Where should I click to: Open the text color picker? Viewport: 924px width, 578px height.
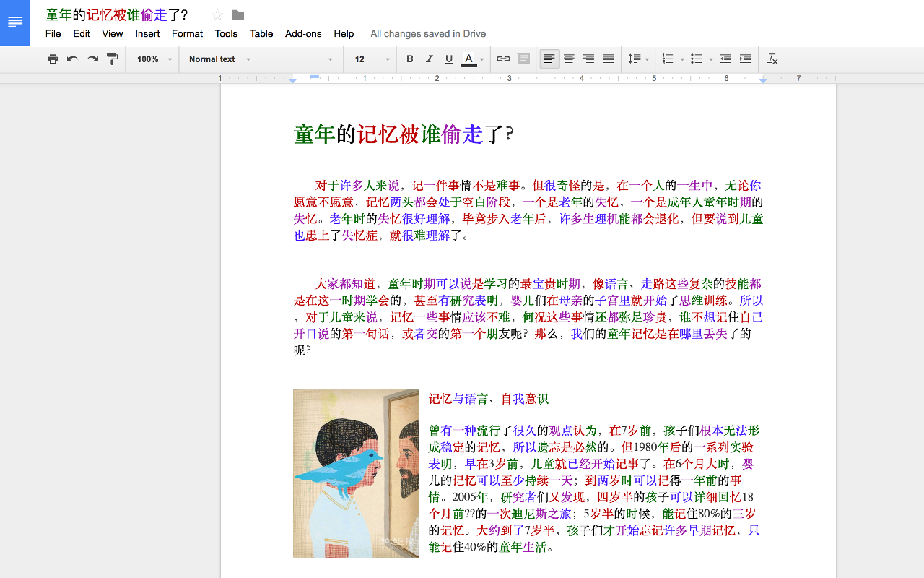tap(469, 59)
